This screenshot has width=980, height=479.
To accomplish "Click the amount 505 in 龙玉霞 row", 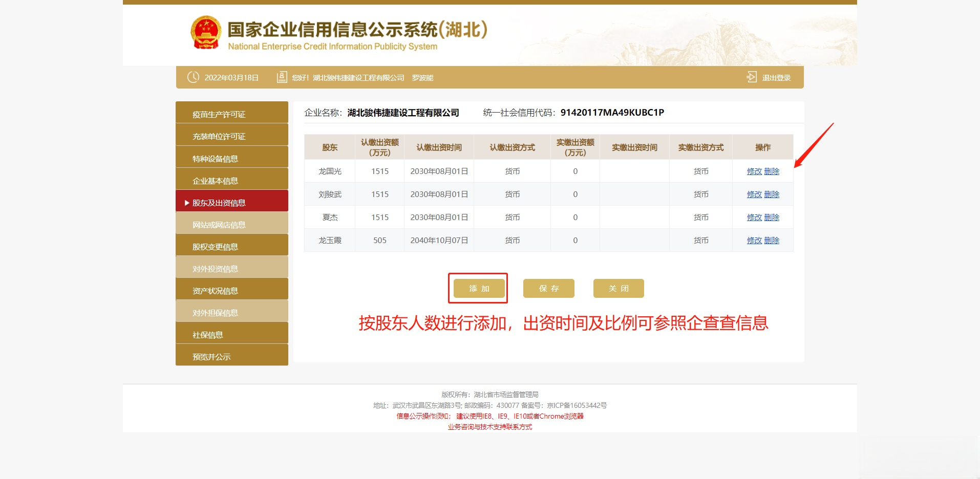I will (380, 241).
